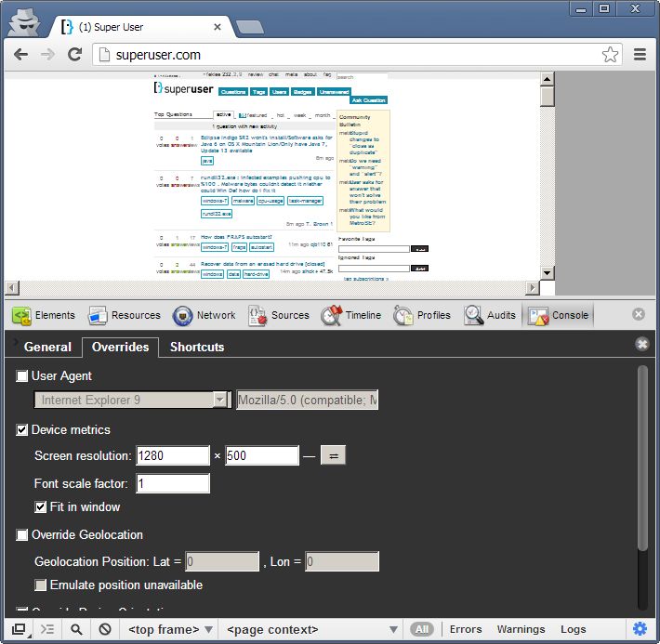The width and height of the screenshot is (660, 644).
Task: Toggle the console drawer icon
Action: 47,629
